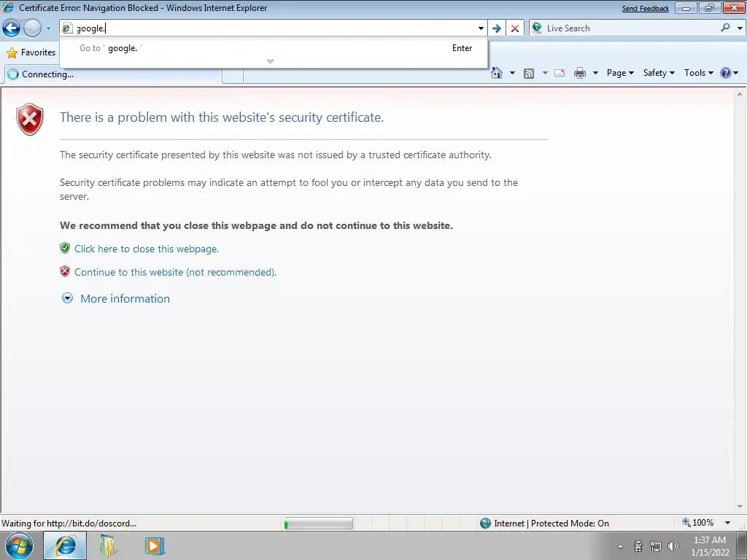The height and width of the screenshot is (560, 747).
Task: Stop loading with the red X button
Action: tap(514, 28)
